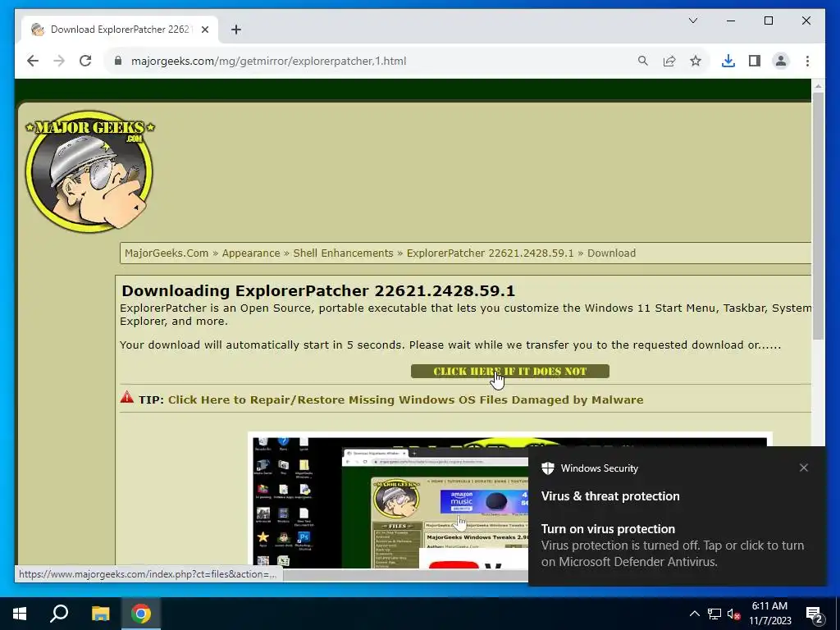Click the 'Downloading ExplorerPatcher 22621.2428.59.1' heading
The width and height of the screenshot is (840, 630).
318,291
